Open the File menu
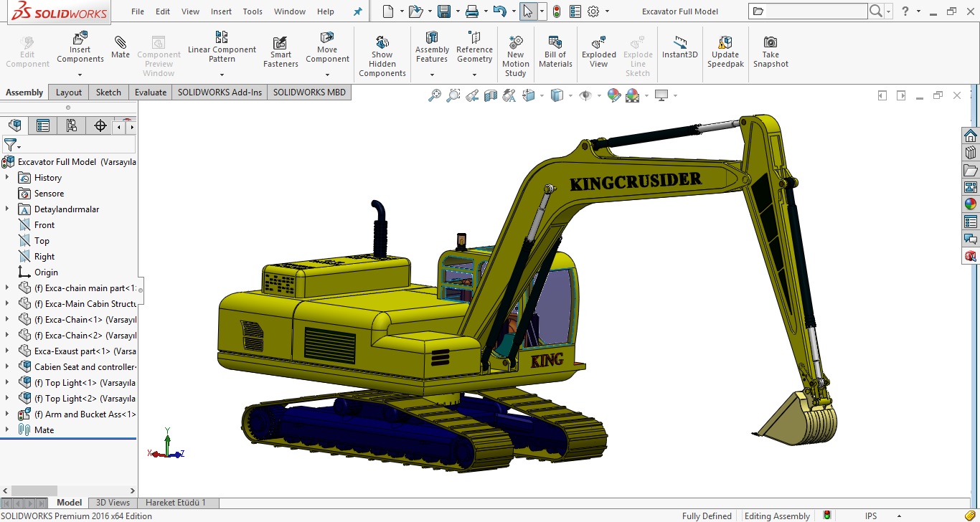The width and height of the screenshot is (980, 522). pyautogui.click(x=138, y=11)
